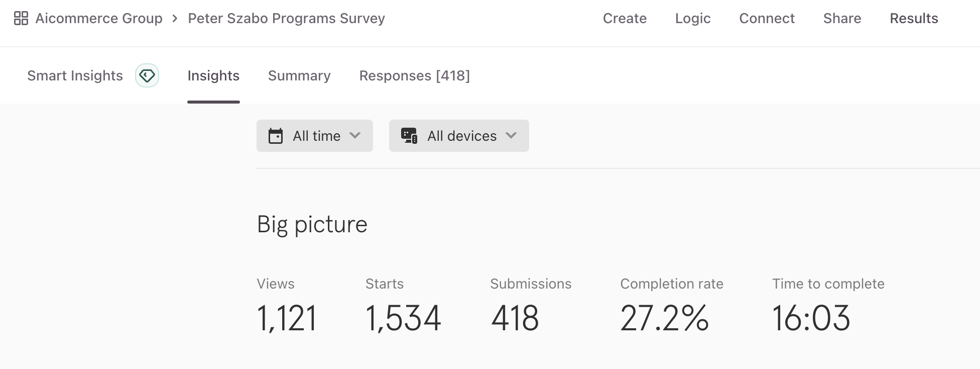Open the Logic section
980x369 pixels.
pos(693,19)
